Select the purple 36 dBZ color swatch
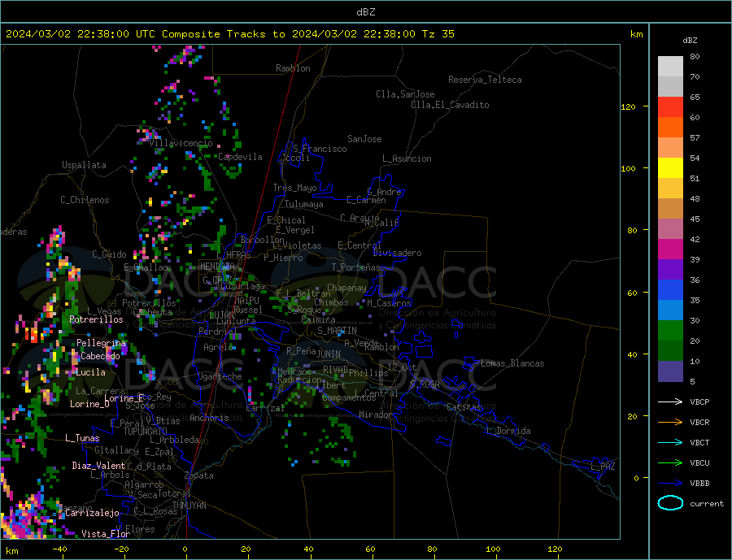The image size is (732, 560). pos(670,269)
